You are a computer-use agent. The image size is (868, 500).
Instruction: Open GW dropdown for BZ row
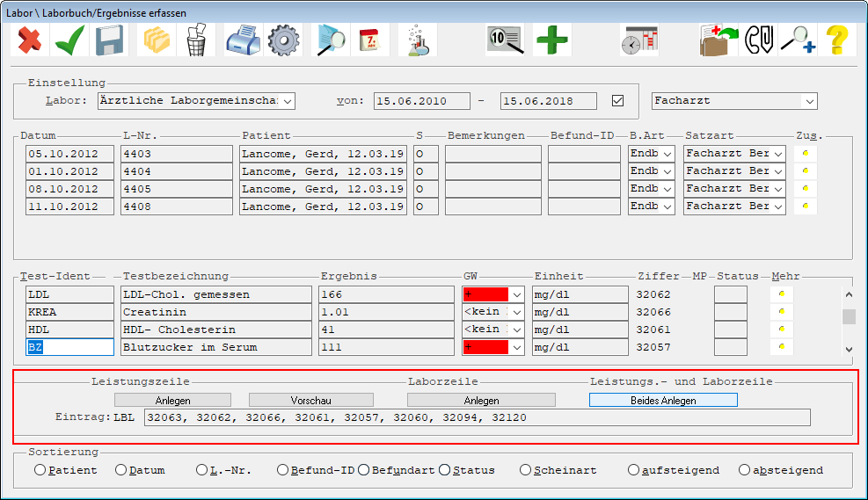[x=516, y=347]
